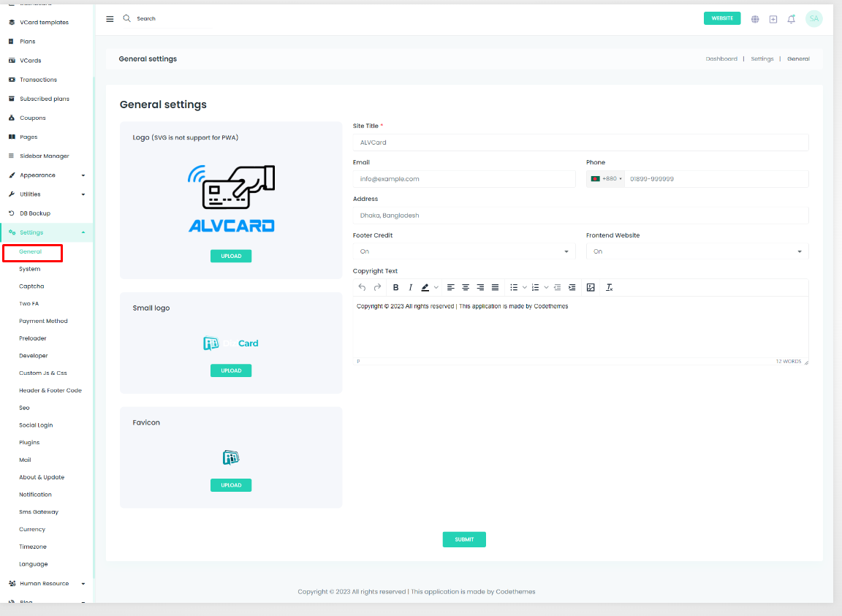Undo in the copyright text editor

[x=362, y=287]
